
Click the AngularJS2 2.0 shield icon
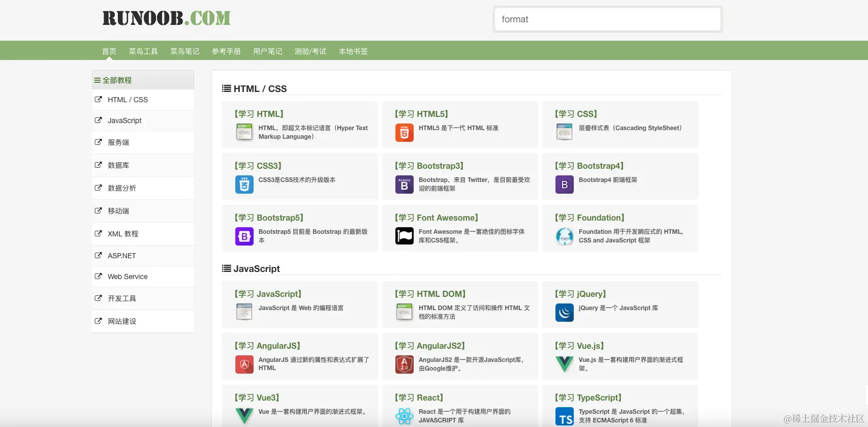pos(405,364)
